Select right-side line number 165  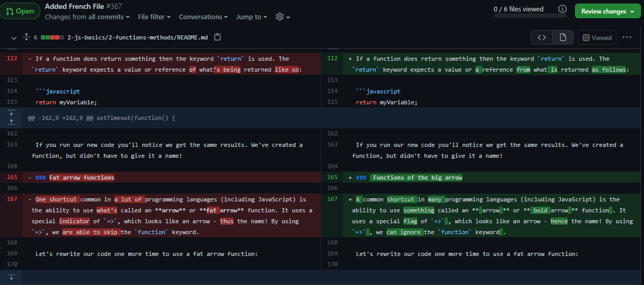pos(332,178)
